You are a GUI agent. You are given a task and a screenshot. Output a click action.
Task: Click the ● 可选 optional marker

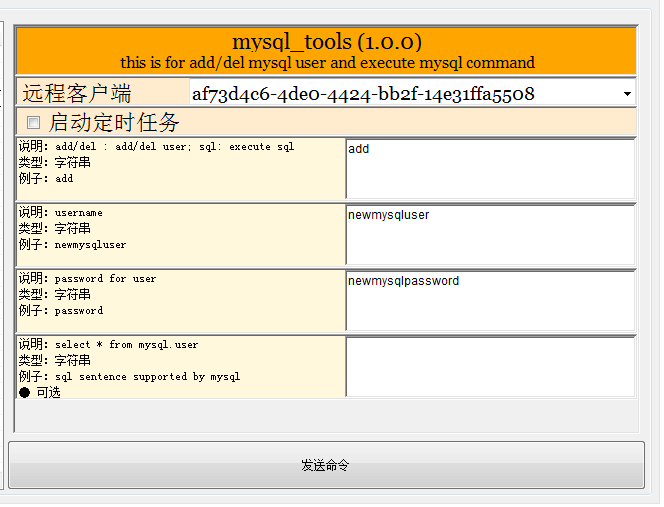tap(40, 393)
